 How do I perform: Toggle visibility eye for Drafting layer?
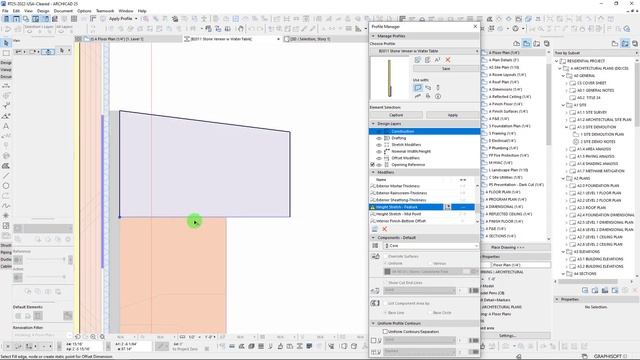379,138
